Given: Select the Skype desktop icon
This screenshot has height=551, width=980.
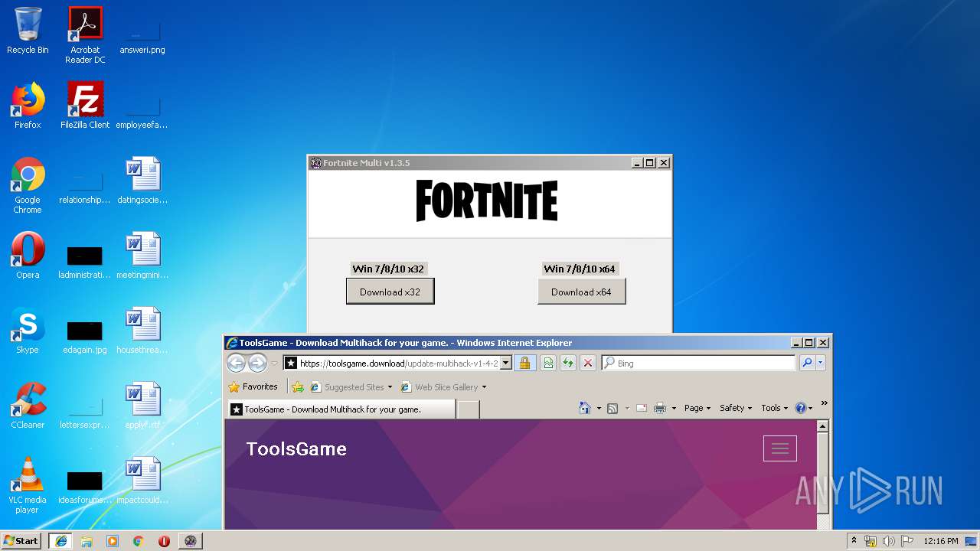Looking at the screenshot, I should tap(28, 331).
